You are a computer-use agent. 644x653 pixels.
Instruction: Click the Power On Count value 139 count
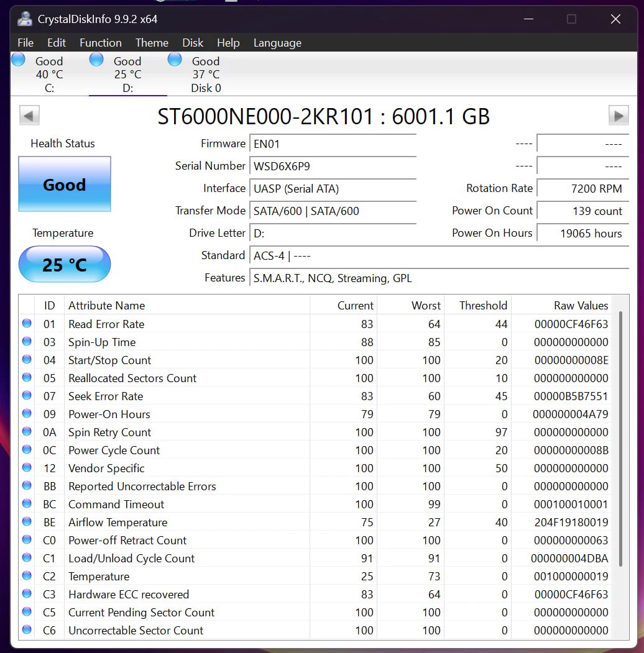[582, 211]
